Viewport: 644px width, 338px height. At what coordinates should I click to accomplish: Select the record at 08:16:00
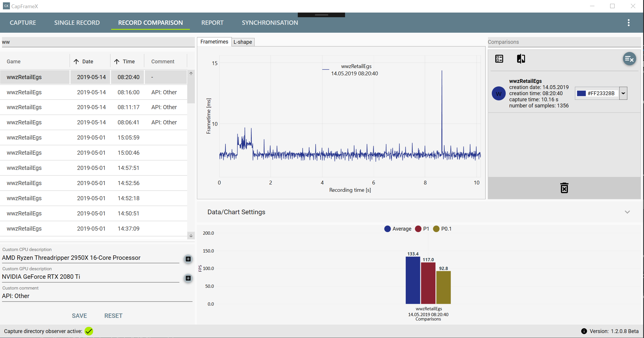pos(93,92)
